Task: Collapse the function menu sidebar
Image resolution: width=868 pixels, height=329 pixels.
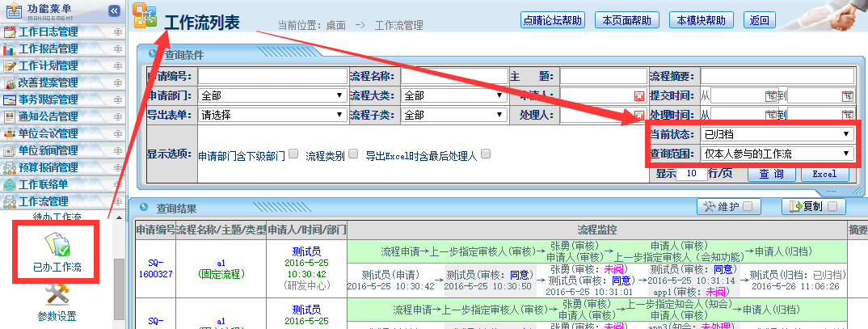Action: click(x=114, y=11)
